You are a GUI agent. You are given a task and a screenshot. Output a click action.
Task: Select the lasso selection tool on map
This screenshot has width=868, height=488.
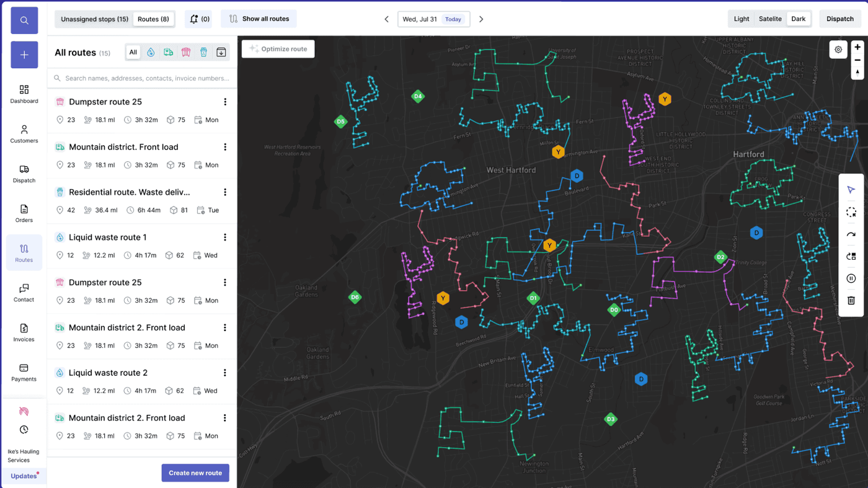pyautogui.click(x=851, y=212)
